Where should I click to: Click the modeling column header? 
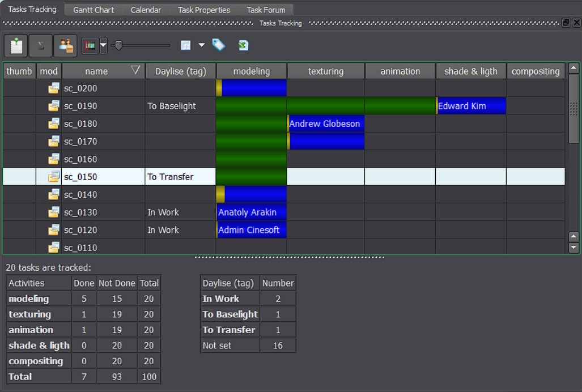pyautogui.click(x=251, y=71)
